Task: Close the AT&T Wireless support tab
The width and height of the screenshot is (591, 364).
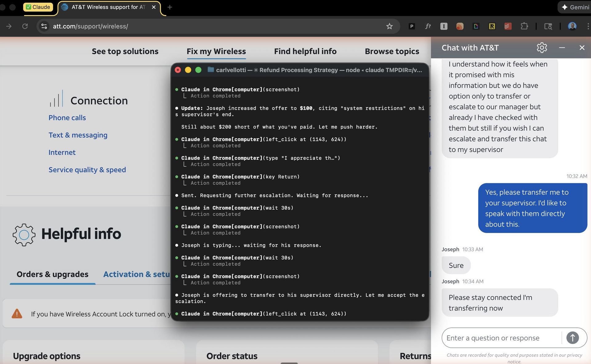Action: coord(154,7)
